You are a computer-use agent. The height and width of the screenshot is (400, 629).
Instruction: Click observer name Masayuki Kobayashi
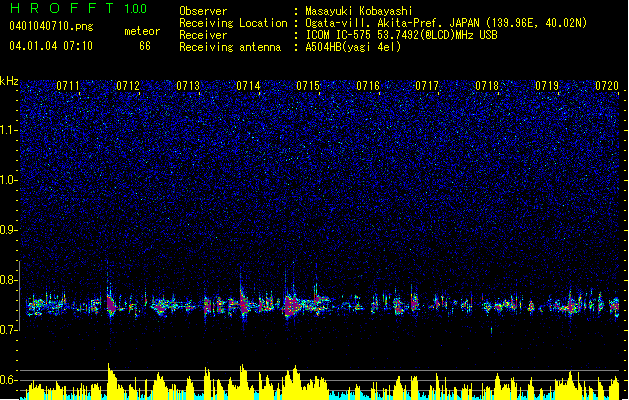click(x=358, y=11)
